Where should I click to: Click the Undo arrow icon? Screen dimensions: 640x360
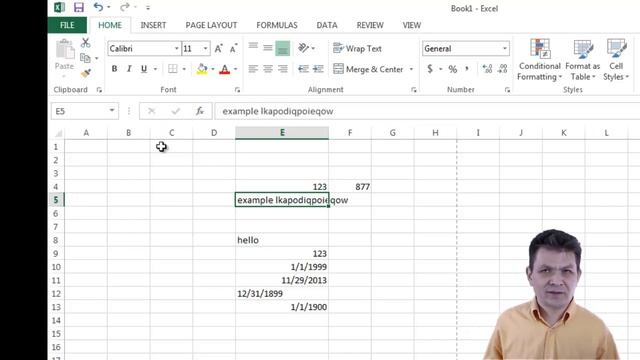coord(98,7)
